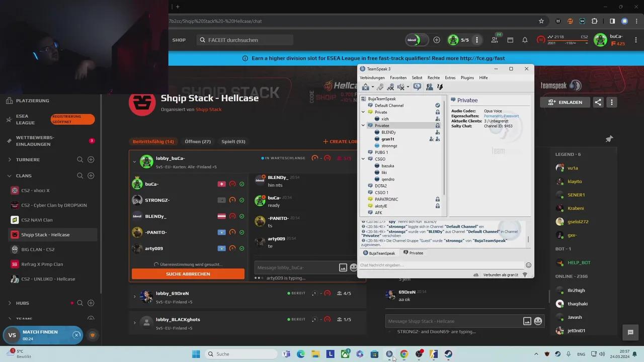The width and height of the screenshot is (644, 362).
Task: Open Plugins menu in TeamSpeak
Action: pyautogui.click(x=467, y=78)
